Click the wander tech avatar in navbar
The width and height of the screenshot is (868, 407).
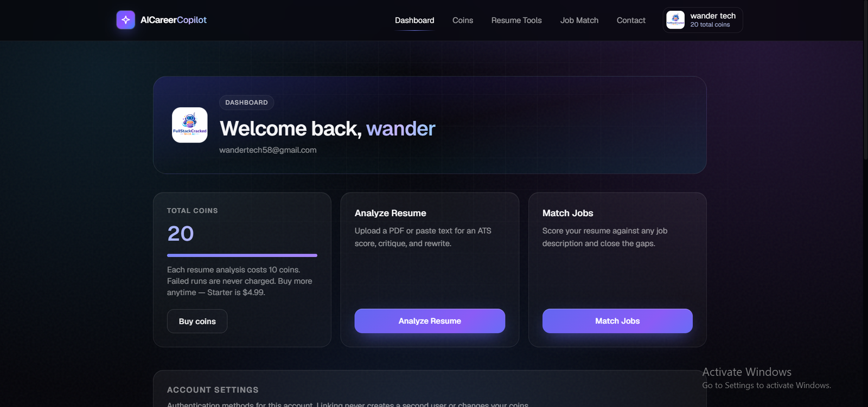click(x=675, y=20)
